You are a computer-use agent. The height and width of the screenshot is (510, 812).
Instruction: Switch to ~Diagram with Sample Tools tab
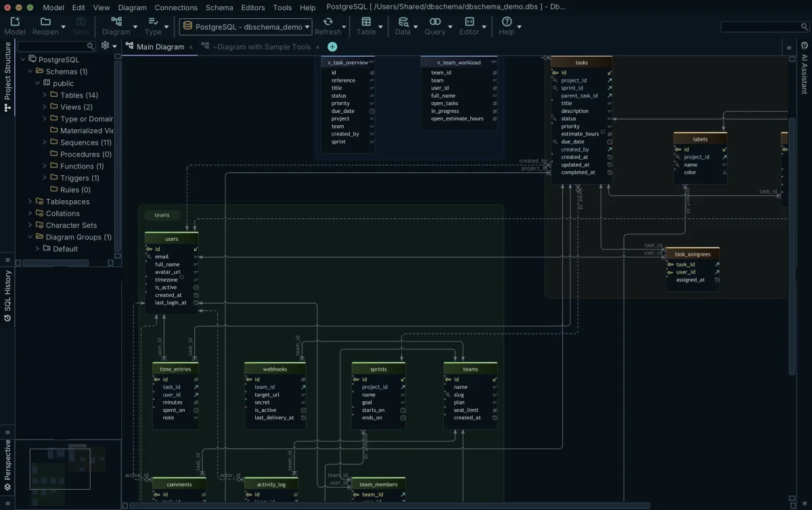click(261, 47)
